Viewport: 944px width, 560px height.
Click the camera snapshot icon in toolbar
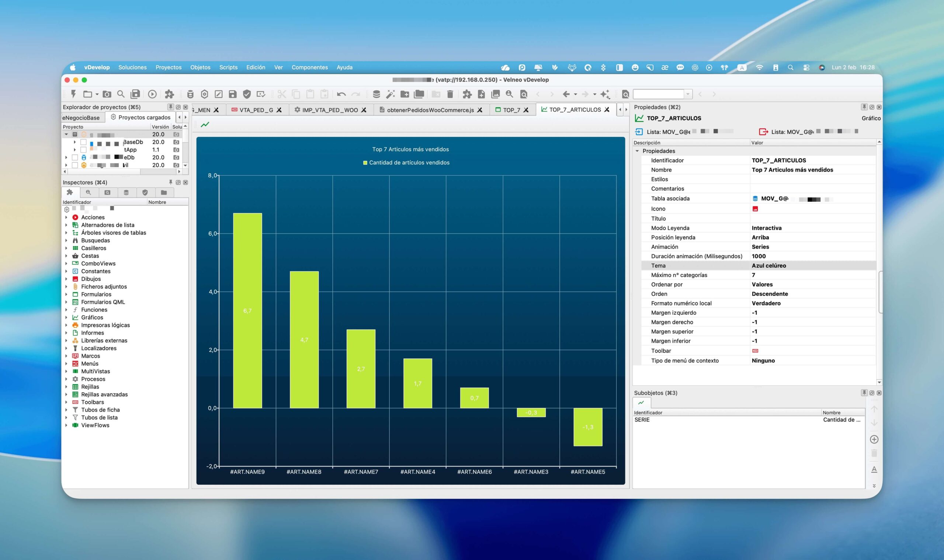(107, 94)
